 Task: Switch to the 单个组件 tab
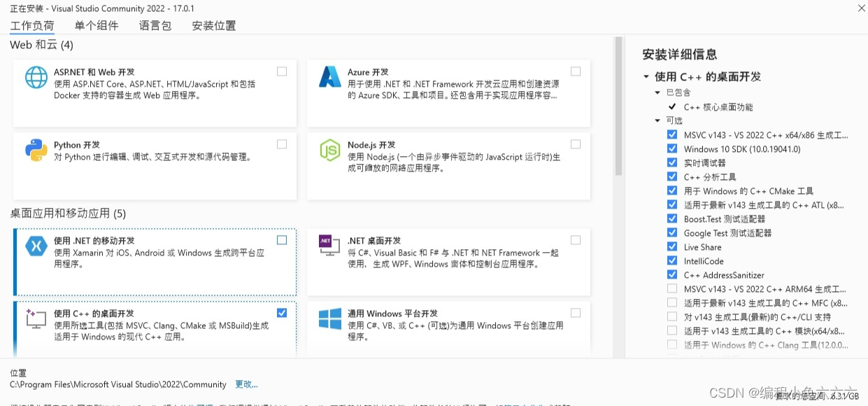pyautogui.click(x=97, y=25)
